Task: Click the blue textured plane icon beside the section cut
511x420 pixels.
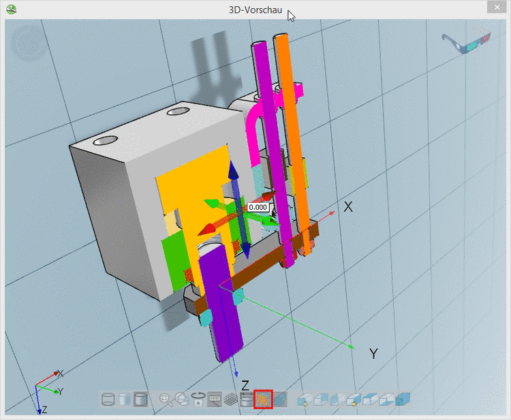Action: tap(279, 400)
